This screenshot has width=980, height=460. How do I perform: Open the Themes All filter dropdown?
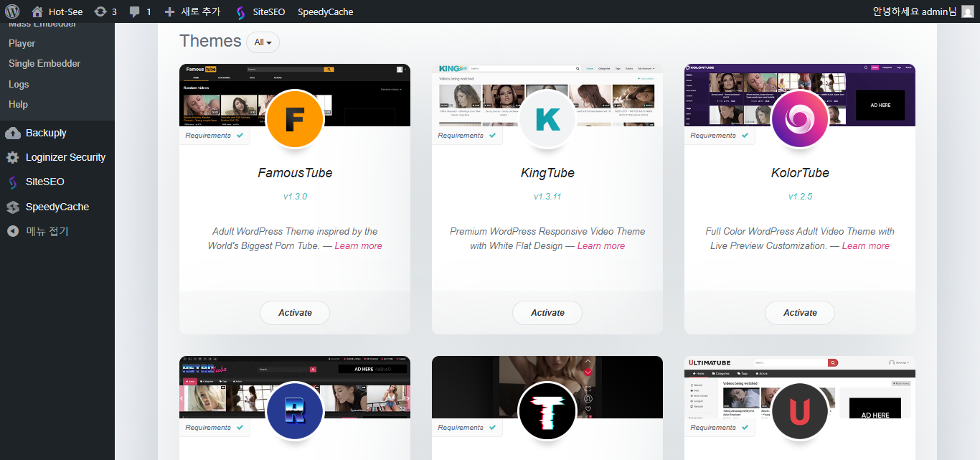coord(263,42)
